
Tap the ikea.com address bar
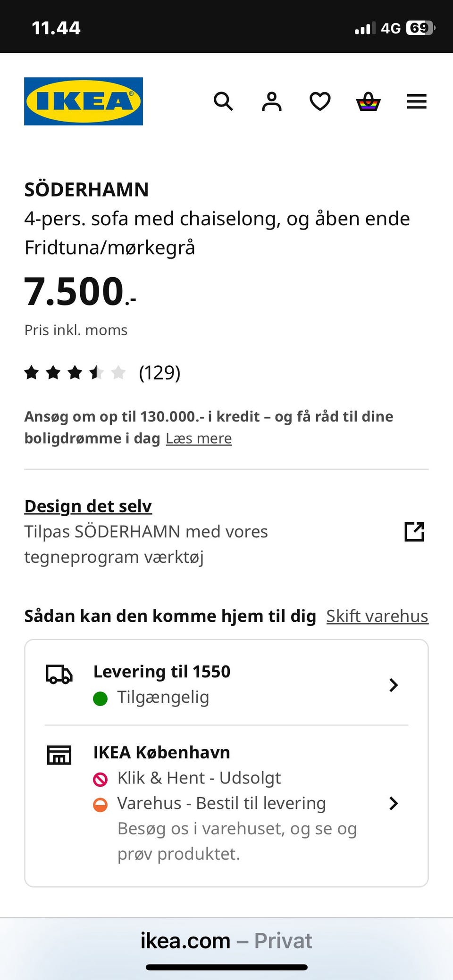point(226,940)
